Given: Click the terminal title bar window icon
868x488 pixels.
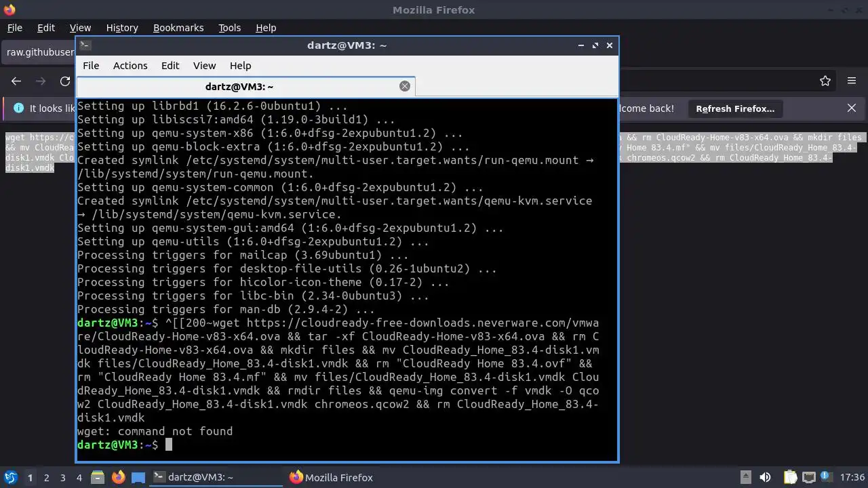Looking at the screenshot, I should coord(85,45).
